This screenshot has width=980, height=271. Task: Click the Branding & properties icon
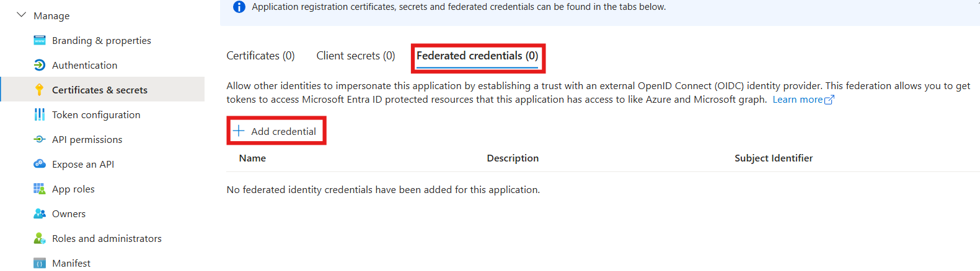pos(40,40)
